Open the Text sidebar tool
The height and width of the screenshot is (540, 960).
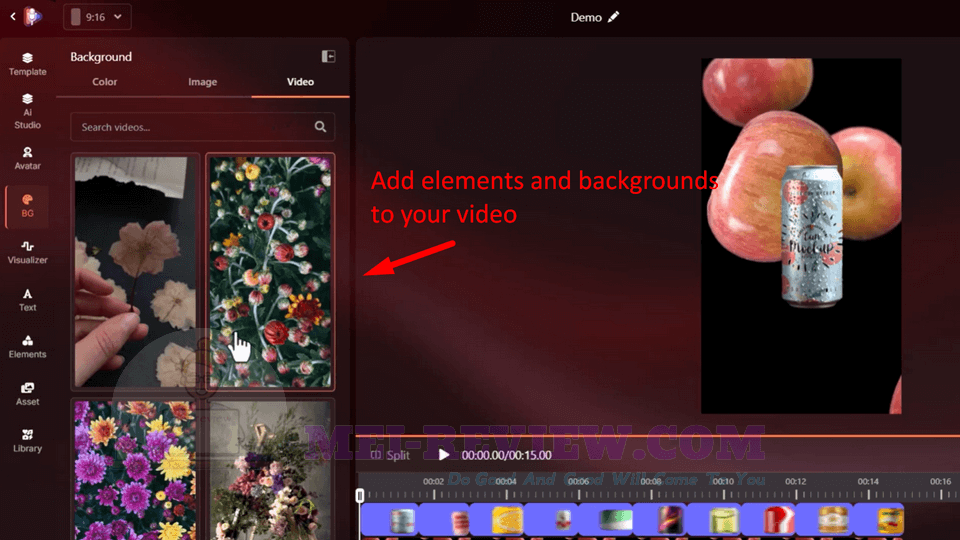click(28, 300)
